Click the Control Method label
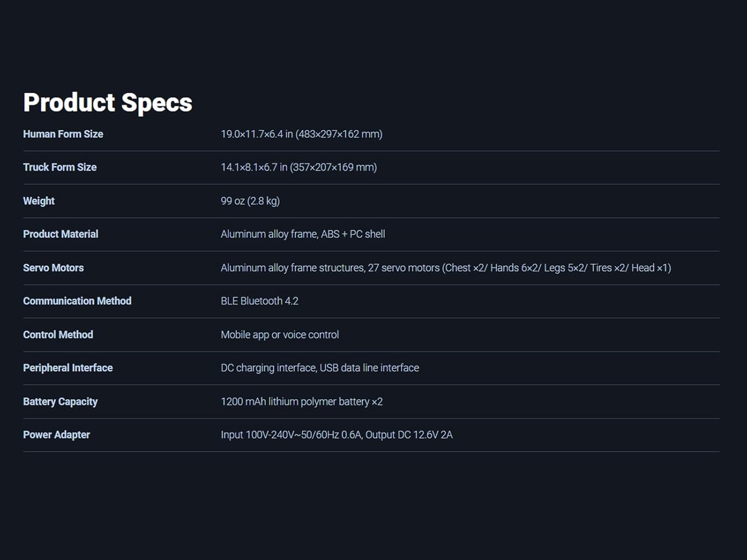Viewport: 747px width, 560px height. coord(58,335)
